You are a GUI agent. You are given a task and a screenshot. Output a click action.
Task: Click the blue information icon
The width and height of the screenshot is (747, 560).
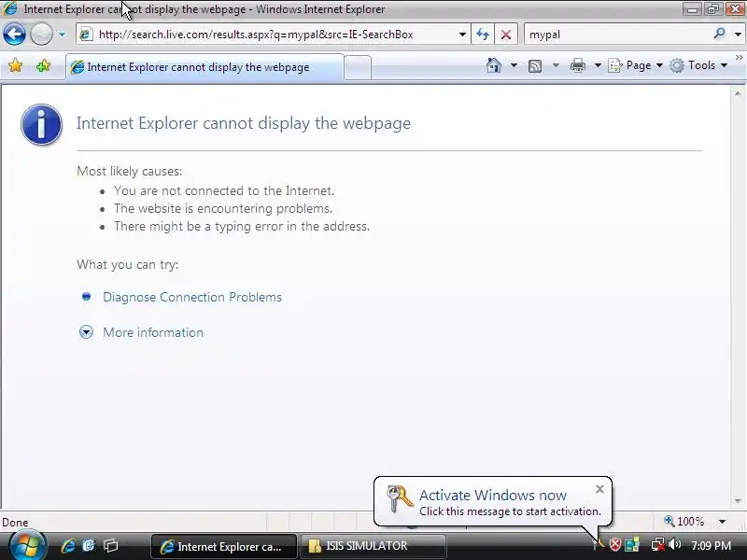coord(41,124)
